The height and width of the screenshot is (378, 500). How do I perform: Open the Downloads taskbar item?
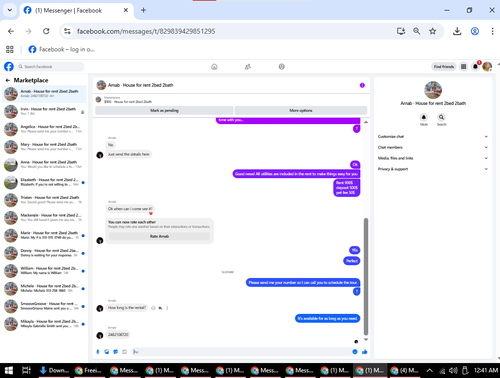click(x=54, y=370)
